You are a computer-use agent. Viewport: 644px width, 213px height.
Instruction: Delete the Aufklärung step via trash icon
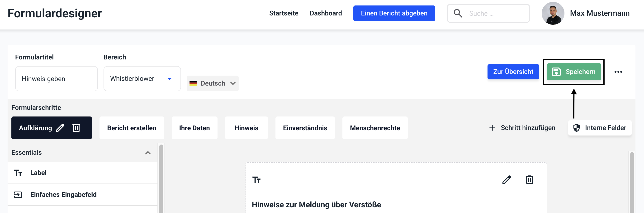[x=76, y=128]
